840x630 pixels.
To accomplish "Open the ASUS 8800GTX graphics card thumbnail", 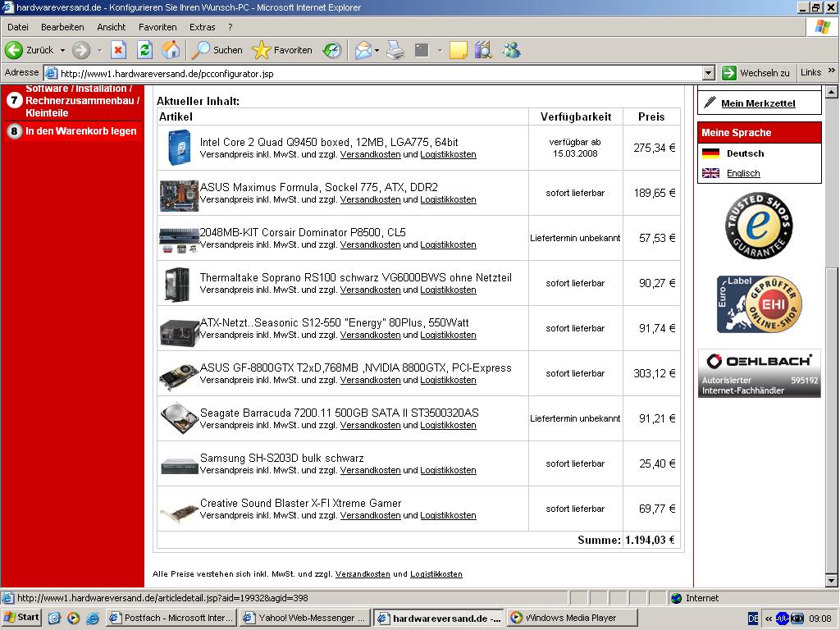I will click(x=179, y=376).
